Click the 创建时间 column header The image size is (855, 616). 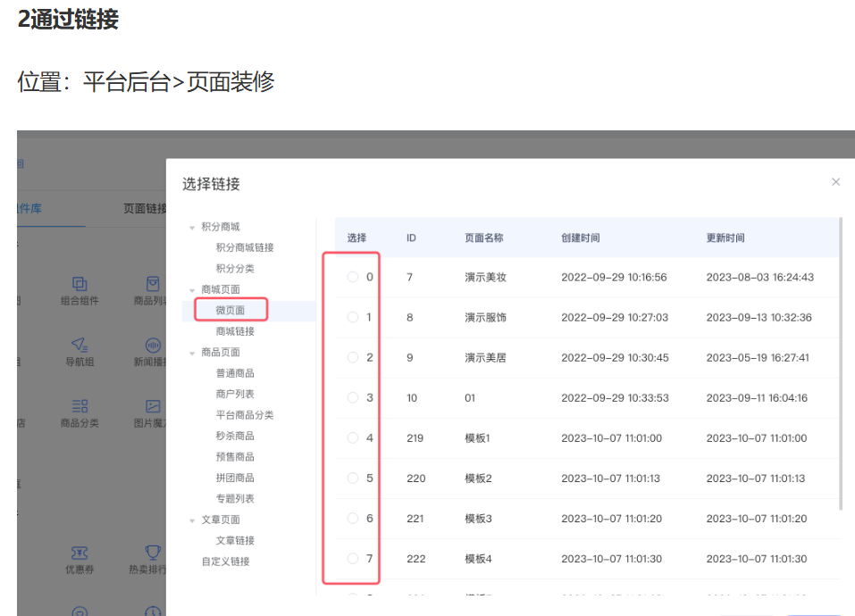tap(580, 238)
